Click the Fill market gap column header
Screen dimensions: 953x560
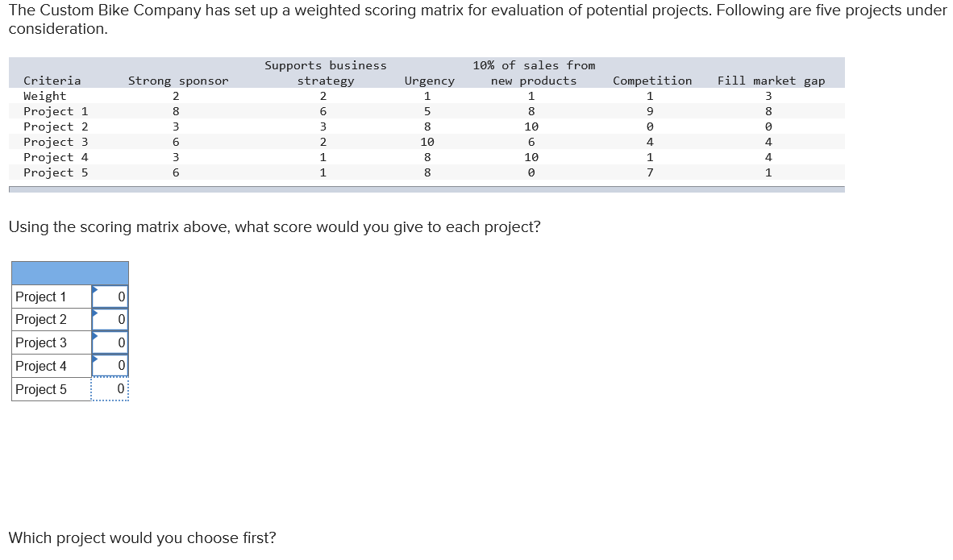coord(772,81)
